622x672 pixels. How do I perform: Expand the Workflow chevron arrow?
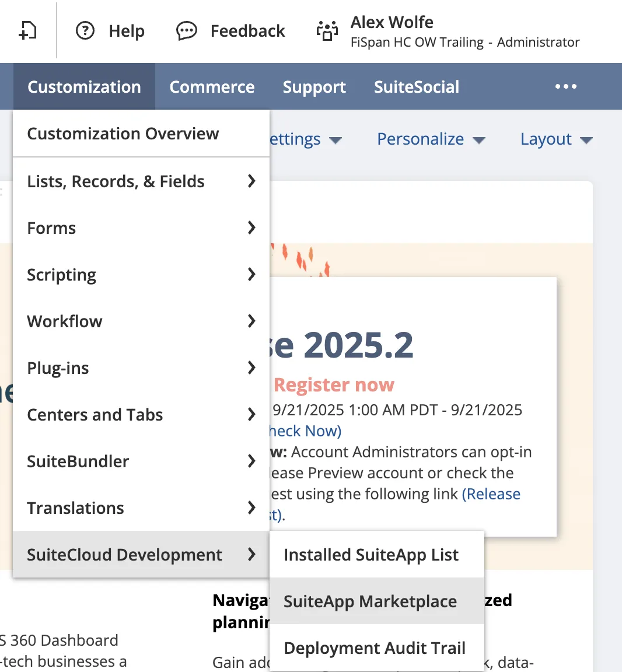(251, 321)
